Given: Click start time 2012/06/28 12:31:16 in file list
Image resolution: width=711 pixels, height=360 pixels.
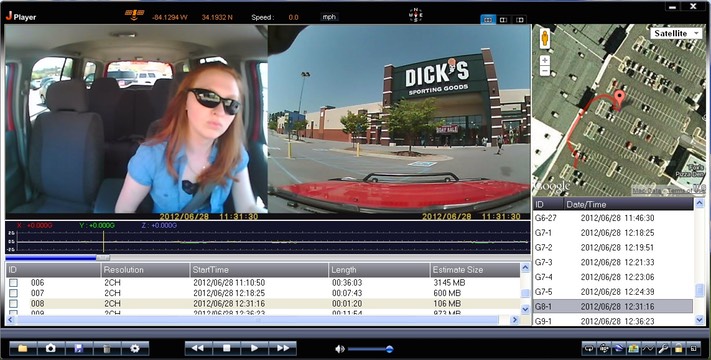Looking at the screenshot, I should click(229, 304).
